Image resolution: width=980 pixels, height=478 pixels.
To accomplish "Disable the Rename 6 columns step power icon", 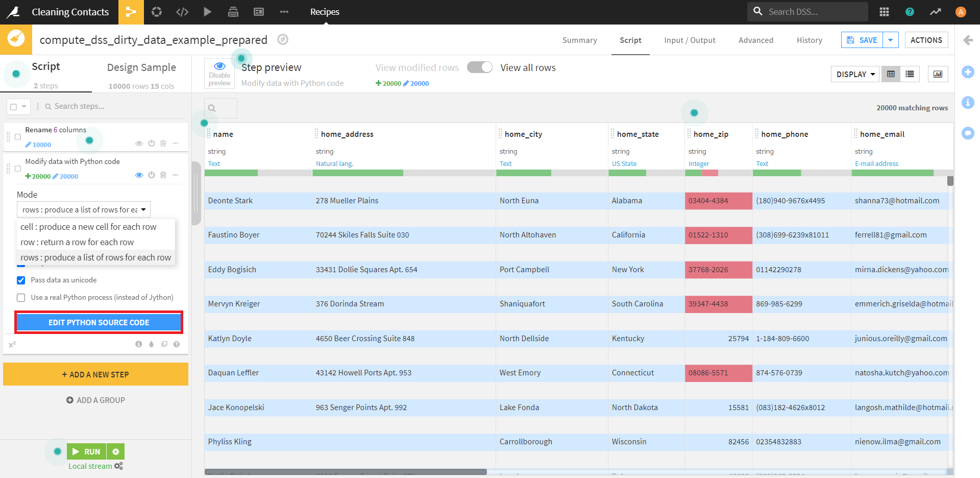I will click(152, 144).
